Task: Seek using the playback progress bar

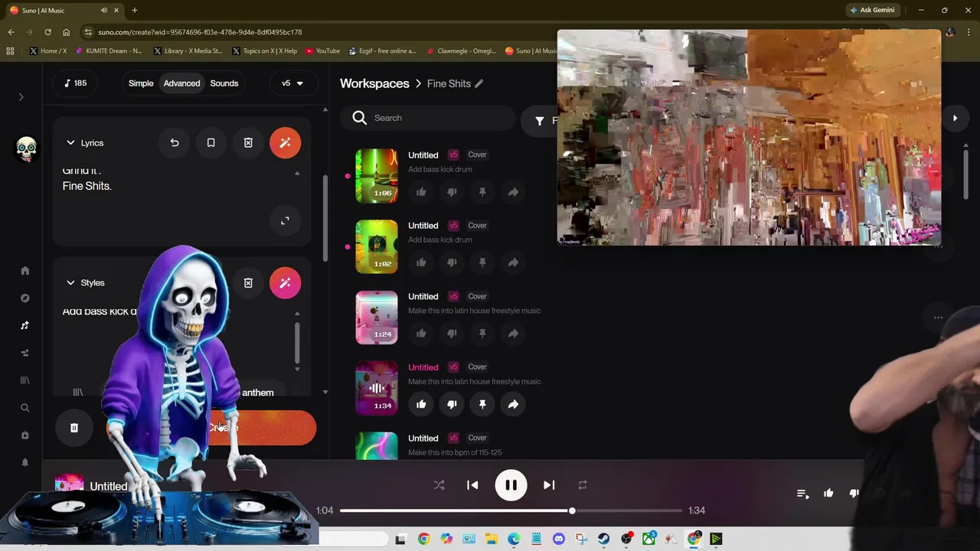Action: [511, 510]
